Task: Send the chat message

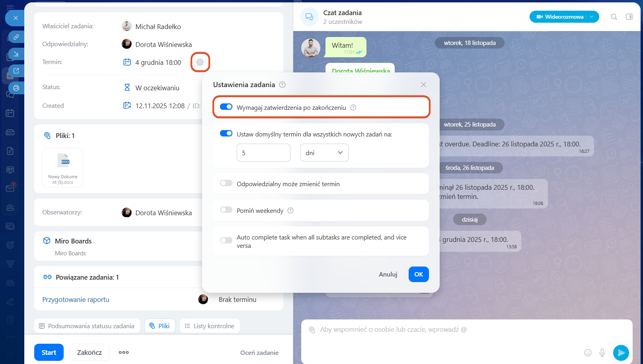Action: [621, 352]
